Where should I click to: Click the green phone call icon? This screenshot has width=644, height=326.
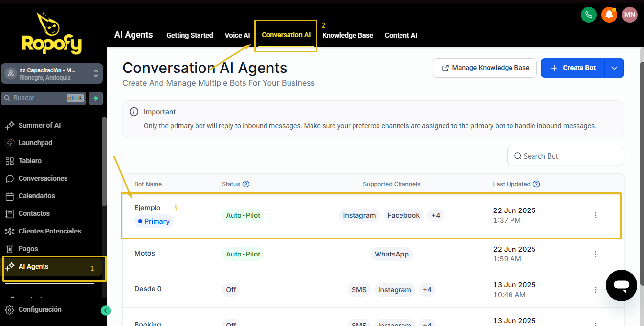pyautogui.click(x=589, y=15)
